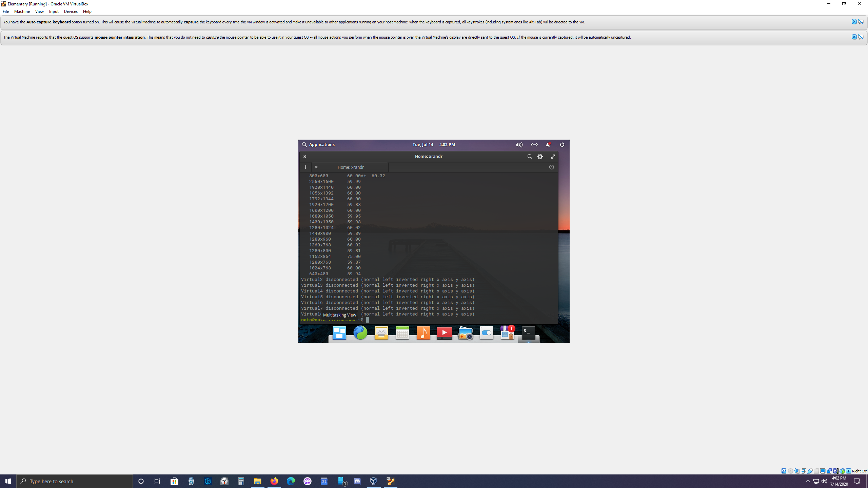868x488 pixels.
Task: Click the Right Ctrl host key indicator
Action: [860, 471]
